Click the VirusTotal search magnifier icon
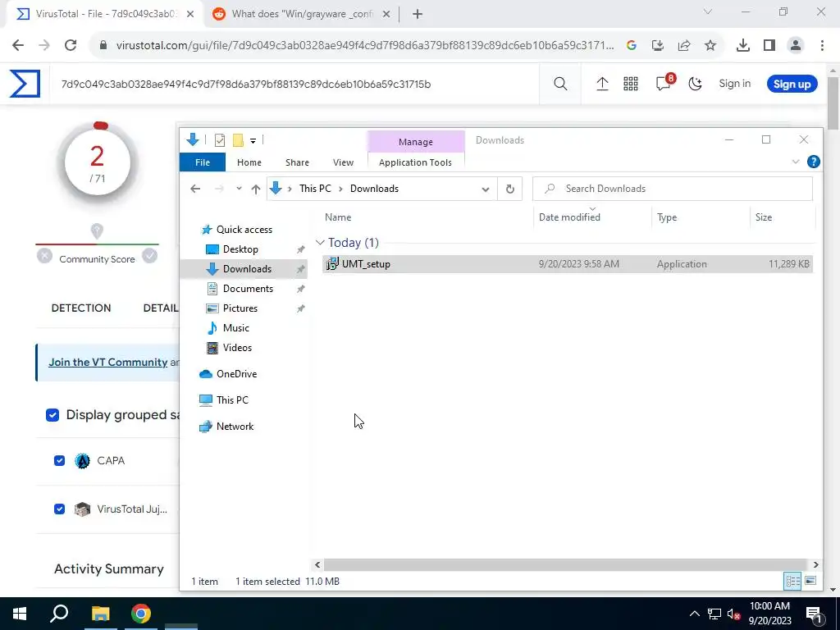Image resolution: width=840 pixels, height=630 pixels. click(560, 84)
